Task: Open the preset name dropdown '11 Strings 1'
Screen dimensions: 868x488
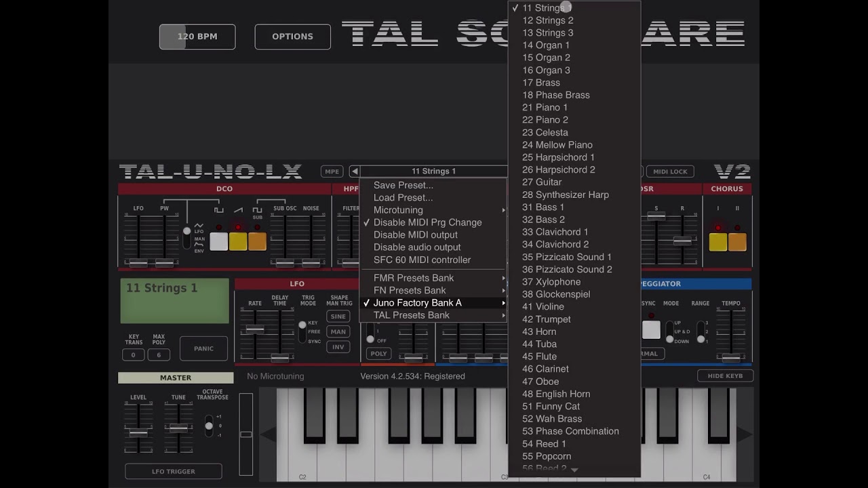Action: click(x=434, y=171)
